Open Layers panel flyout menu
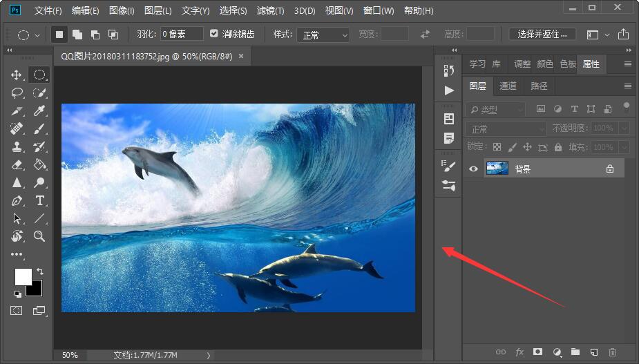Screen dimensions: 639x364 (x=628, y=86)
